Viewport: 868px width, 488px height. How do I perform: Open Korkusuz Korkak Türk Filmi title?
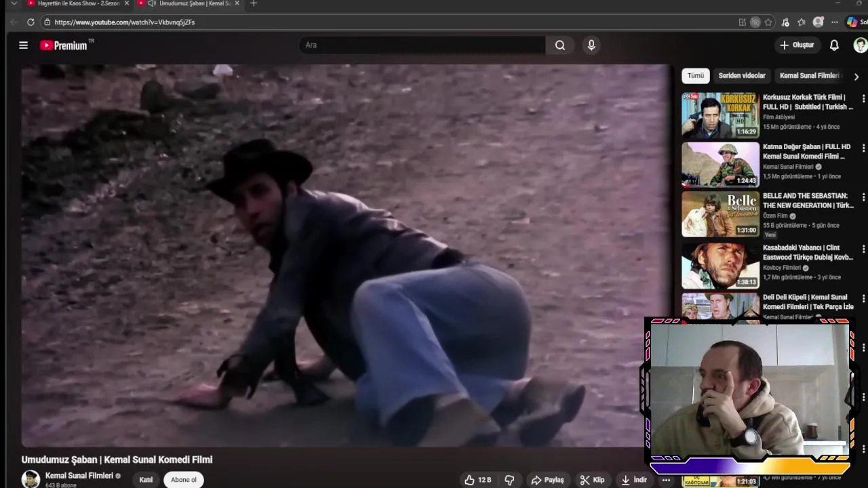(808, 102)
